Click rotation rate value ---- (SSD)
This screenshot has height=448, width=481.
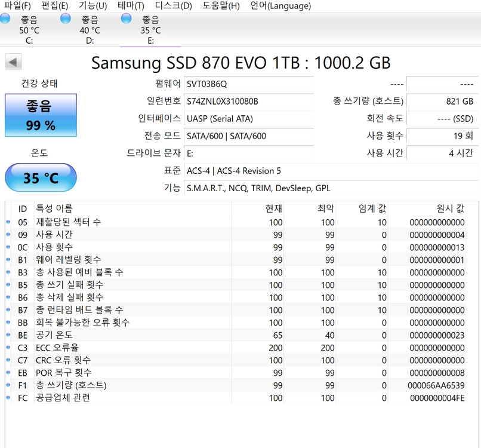click(442, 118)
